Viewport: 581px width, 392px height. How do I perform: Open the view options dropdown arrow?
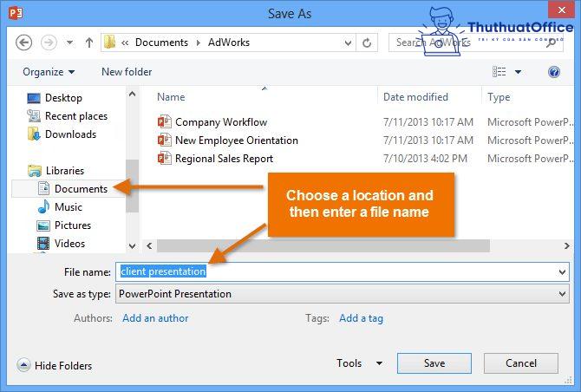518,72
